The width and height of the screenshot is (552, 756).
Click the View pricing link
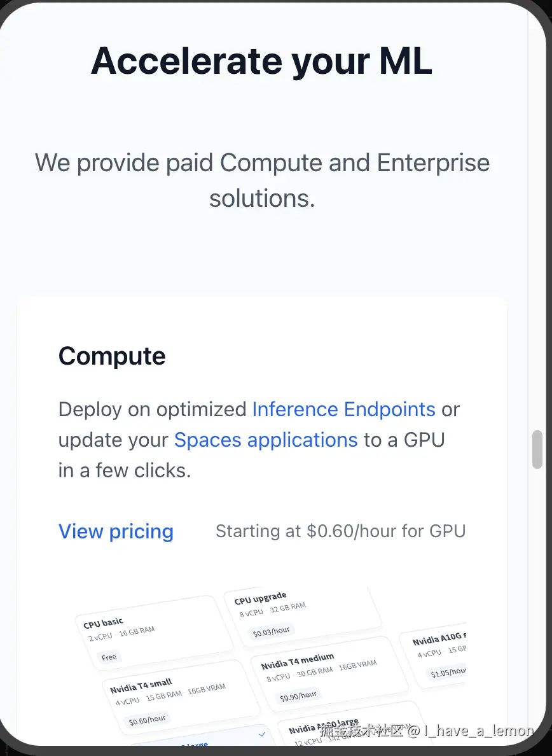click(116, 531)
